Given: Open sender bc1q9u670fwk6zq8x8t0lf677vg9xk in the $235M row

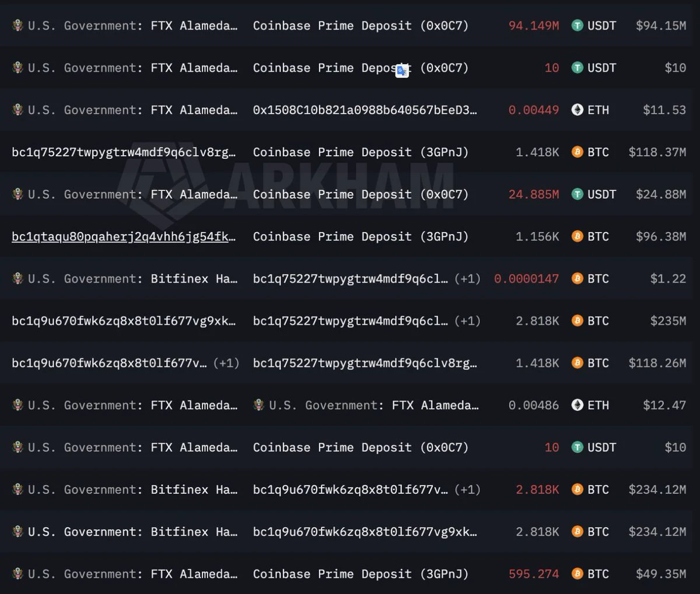Looking at the screenshot, I should coord(124,321).
